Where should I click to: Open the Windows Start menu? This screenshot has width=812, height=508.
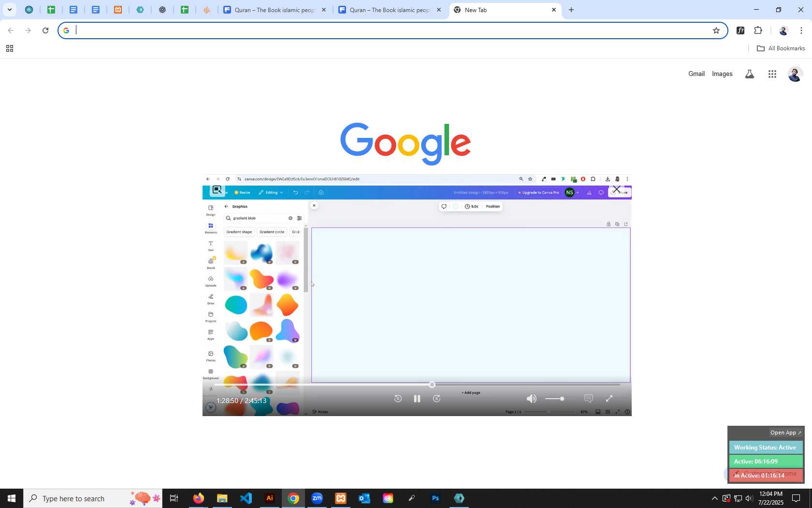[12, 498]
